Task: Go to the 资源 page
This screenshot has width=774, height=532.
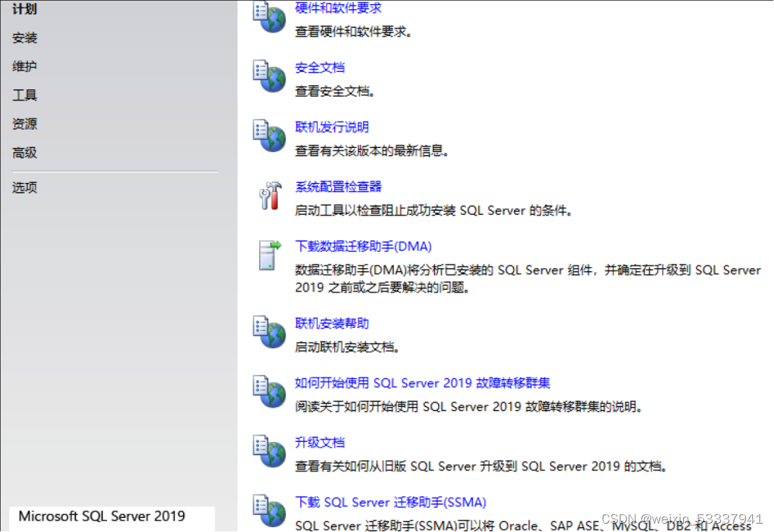Action: click(x=24, y=124)
